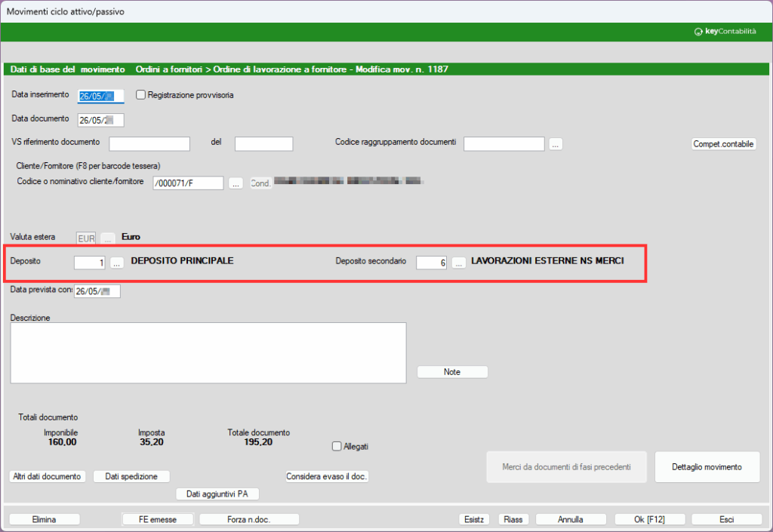Click Considera evaso il doc. button
This screenshot has width=773, height=532.
coord(327,476)
